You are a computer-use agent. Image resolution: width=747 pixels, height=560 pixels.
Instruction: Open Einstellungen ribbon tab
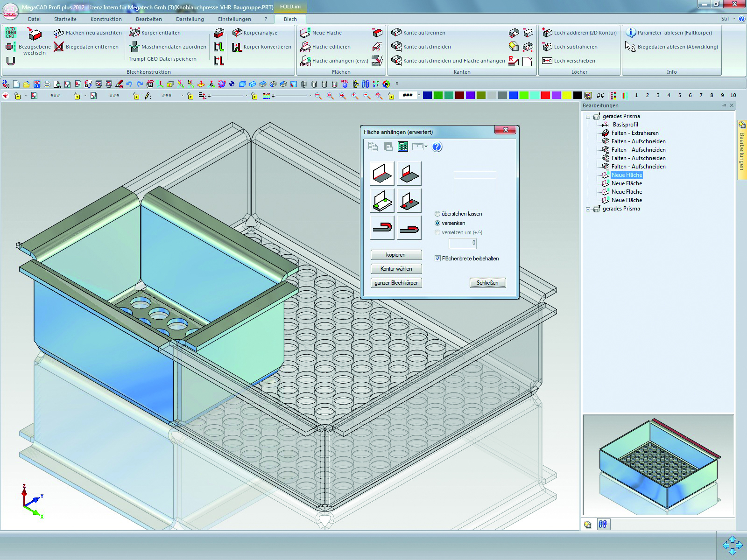234,19
